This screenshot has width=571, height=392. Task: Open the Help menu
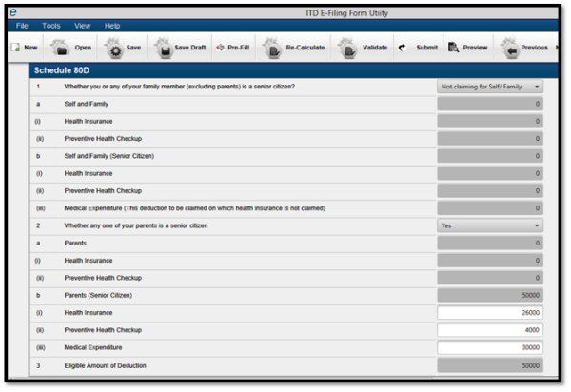click(112, 25)
